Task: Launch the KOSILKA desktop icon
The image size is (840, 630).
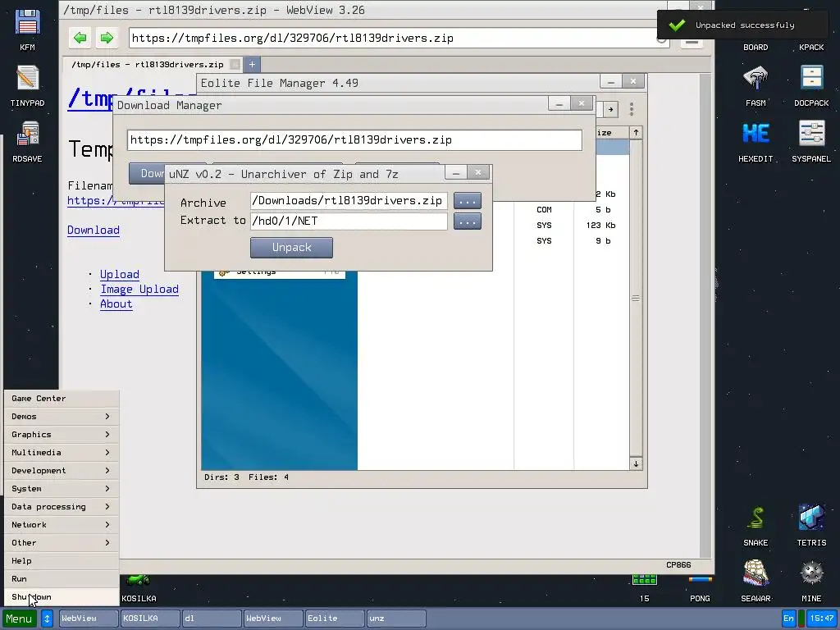Action: [139, 588]
